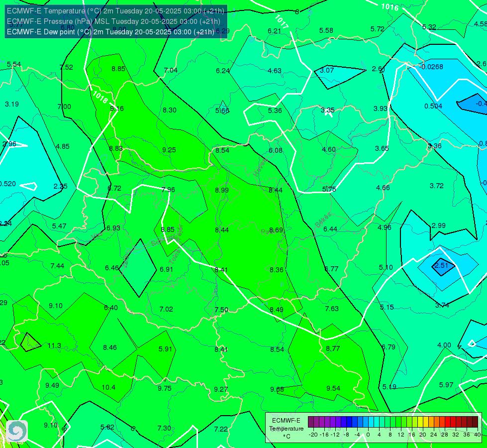Click the 9.54 temperature value
This screenshot has height=448, width=487.
tap(333, 389)
